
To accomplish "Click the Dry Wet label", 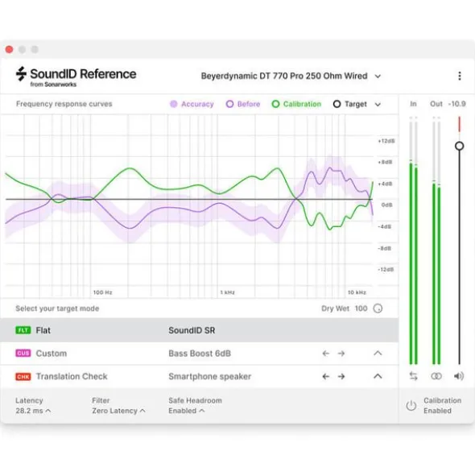I will (x=335, y=308).
